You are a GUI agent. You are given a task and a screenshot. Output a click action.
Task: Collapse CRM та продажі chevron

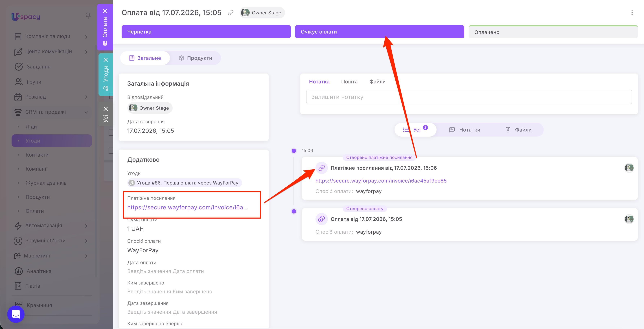click(86, 112)
